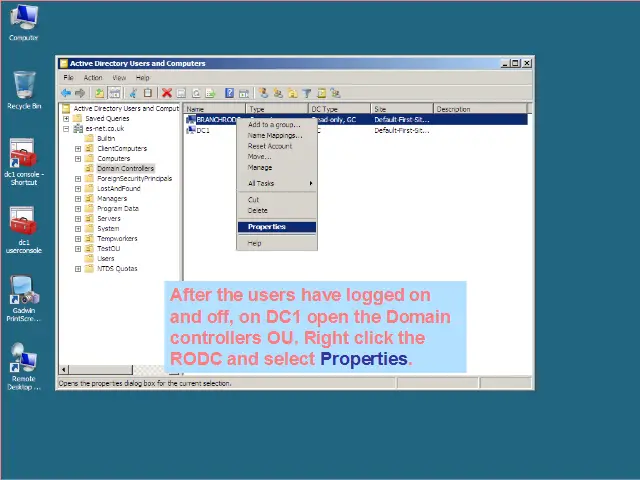Launch the dc1 console shortcut
The image size is (640, 480).
pos(24,158)
